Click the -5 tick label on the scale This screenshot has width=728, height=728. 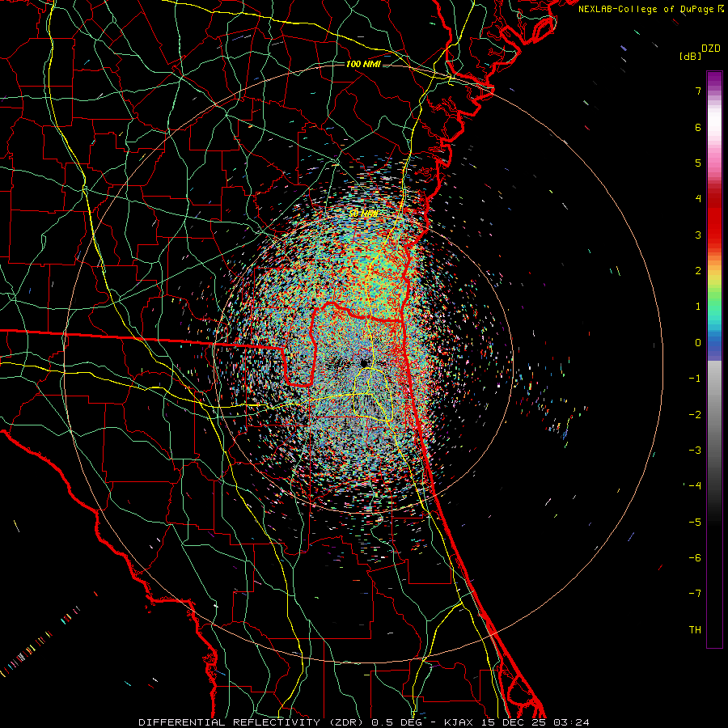coord(695,523)
